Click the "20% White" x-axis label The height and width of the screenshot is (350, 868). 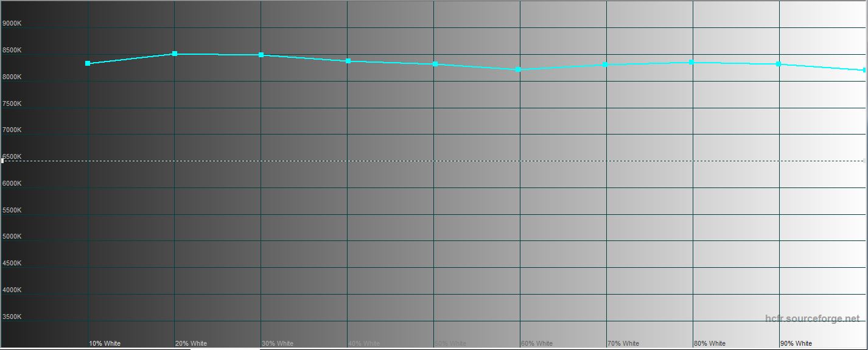click(x=191, y=343)
